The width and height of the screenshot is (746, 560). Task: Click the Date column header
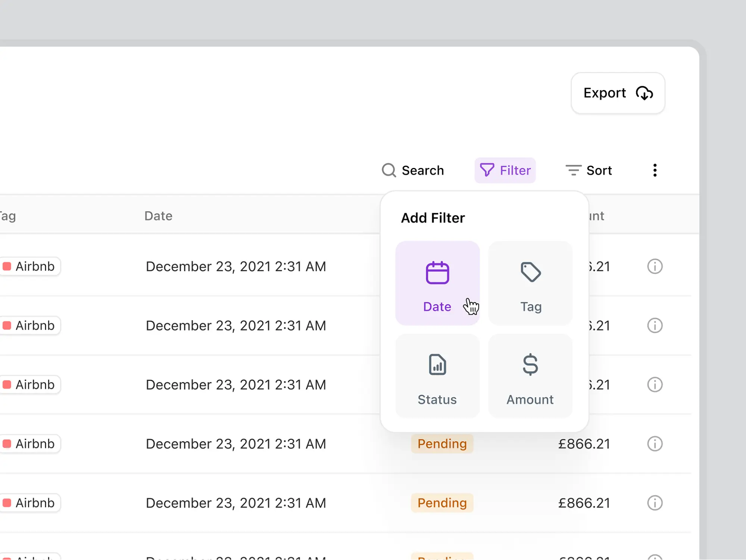(158, 216)
